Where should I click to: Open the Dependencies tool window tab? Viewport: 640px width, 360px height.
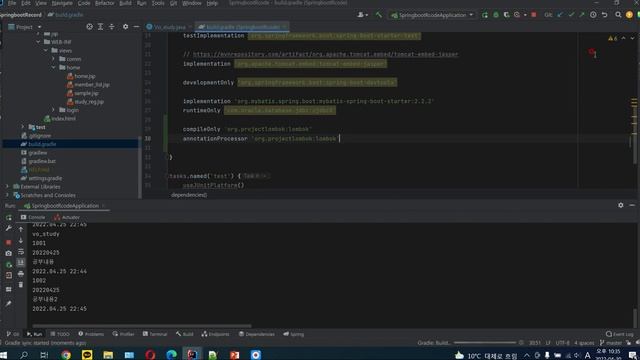[x=257, y=334]
